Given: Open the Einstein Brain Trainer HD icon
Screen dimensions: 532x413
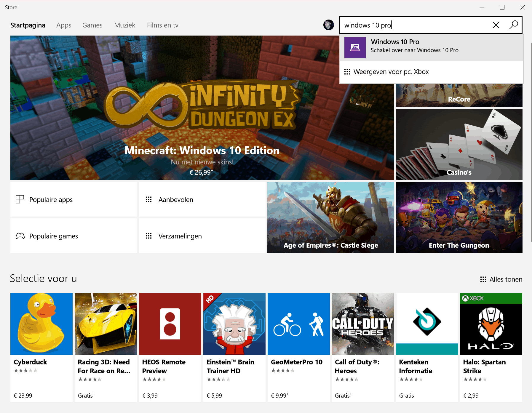Looking at the screenshot, I should point(234,324).
